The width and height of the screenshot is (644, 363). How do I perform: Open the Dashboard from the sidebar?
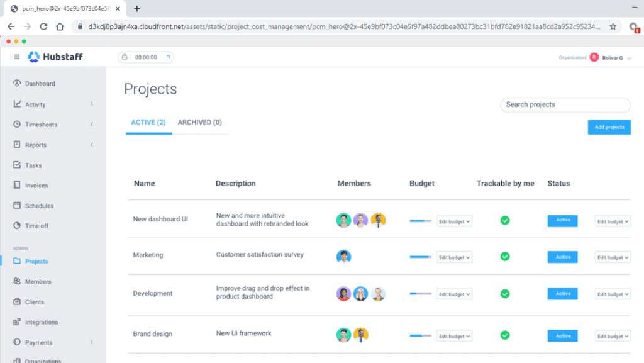tap(40, 83)
